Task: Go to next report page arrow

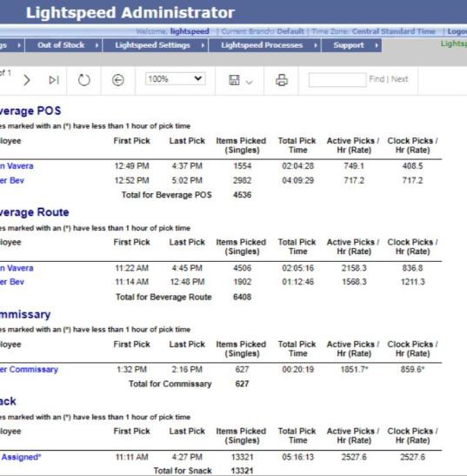Action: tap(27, 80)
